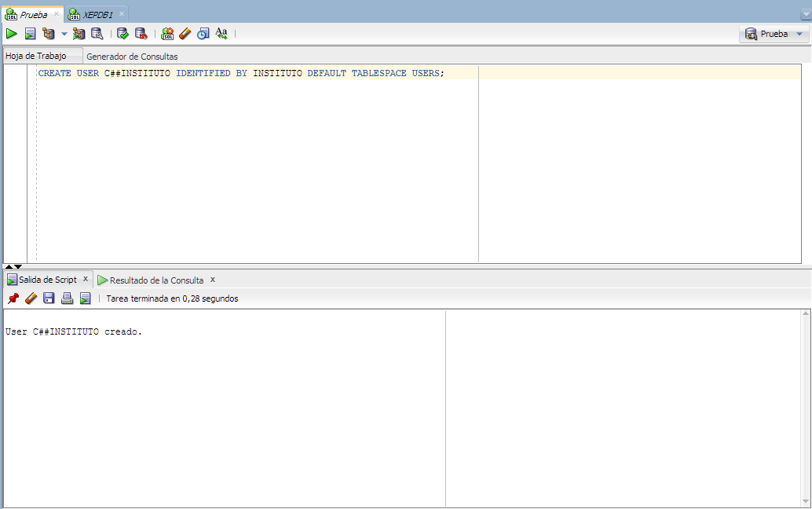Run the statement with the green play button
Viewport: 812px width, 509px height.
[x=11, y=34]
